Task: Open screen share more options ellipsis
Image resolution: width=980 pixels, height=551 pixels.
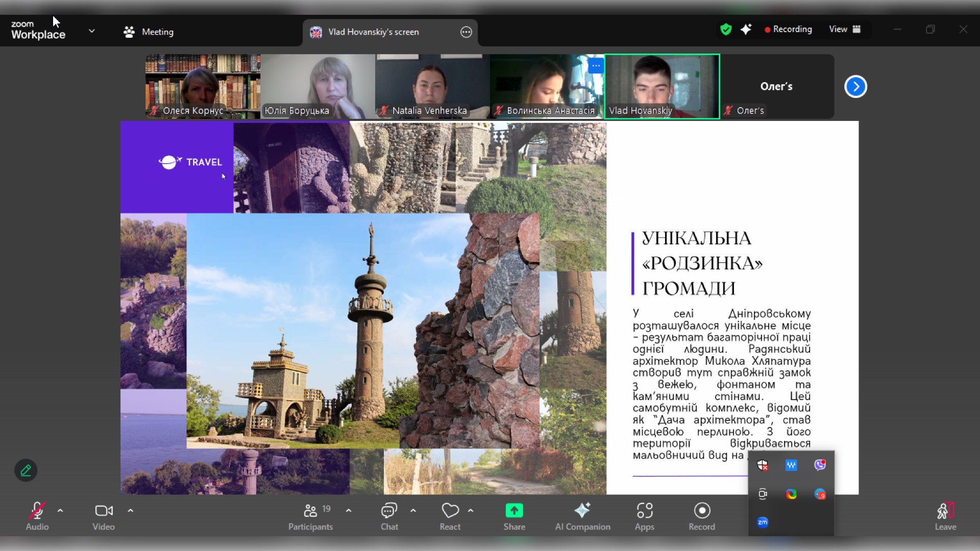Action: [466, 32]
